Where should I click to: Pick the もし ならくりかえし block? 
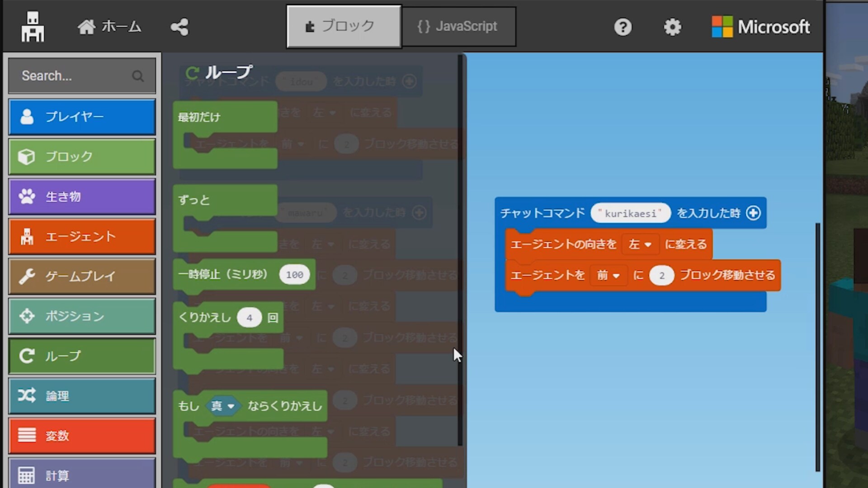click(x=285, y=406)
